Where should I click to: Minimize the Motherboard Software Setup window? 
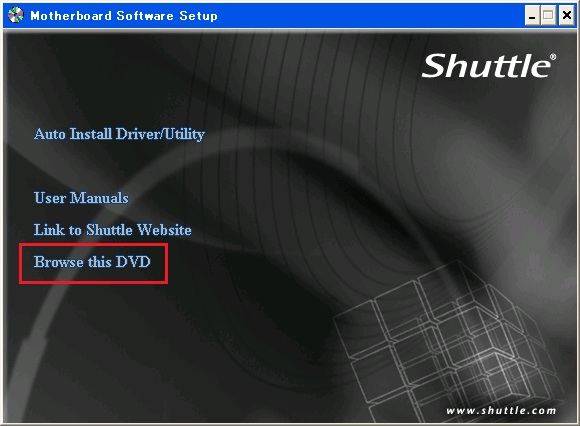532,16
